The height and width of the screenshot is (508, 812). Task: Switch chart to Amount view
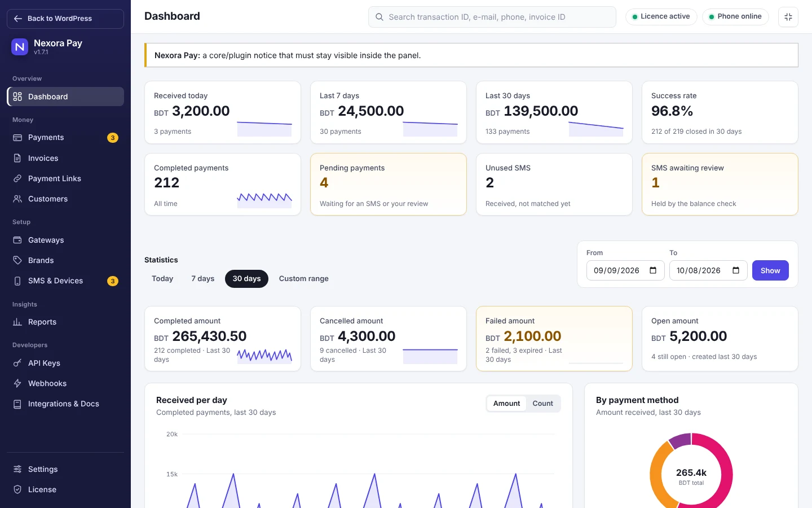coord(506,404)
